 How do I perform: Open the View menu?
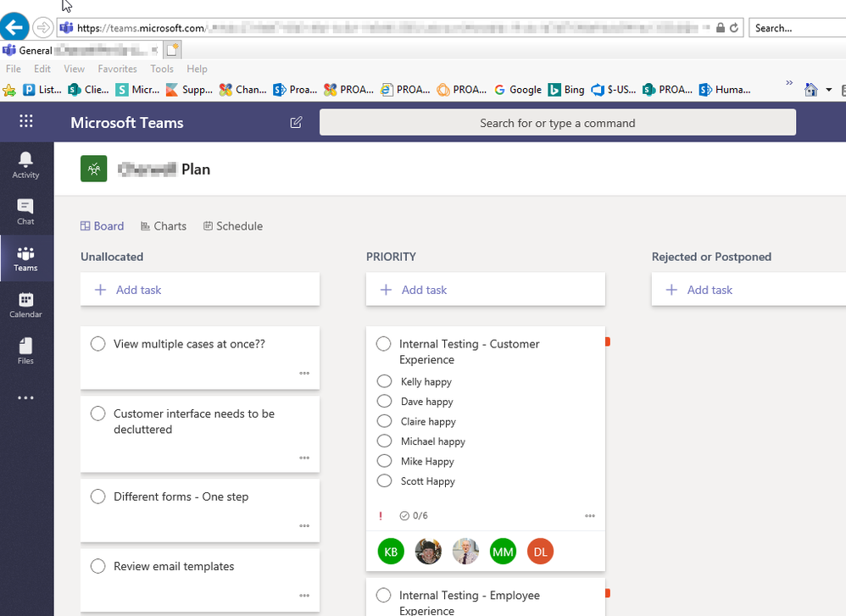pyautogui.click(x=74, y=69)
